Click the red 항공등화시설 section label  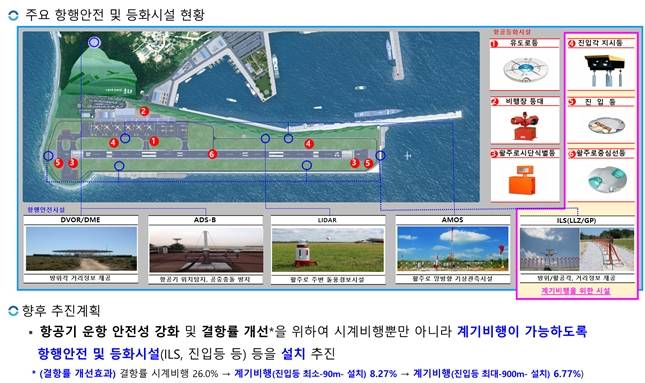(x=512, y=32)
